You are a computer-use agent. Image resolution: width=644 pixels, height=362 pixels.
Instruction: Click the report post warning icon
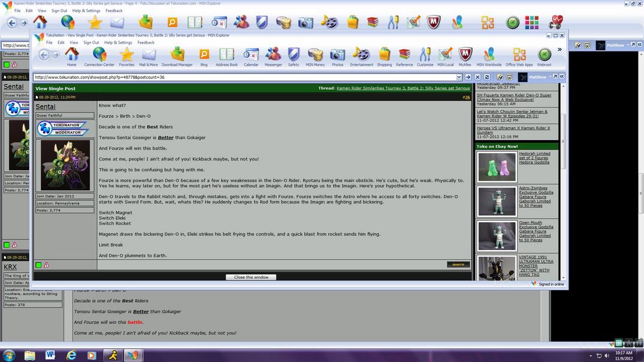coord(46,265)
